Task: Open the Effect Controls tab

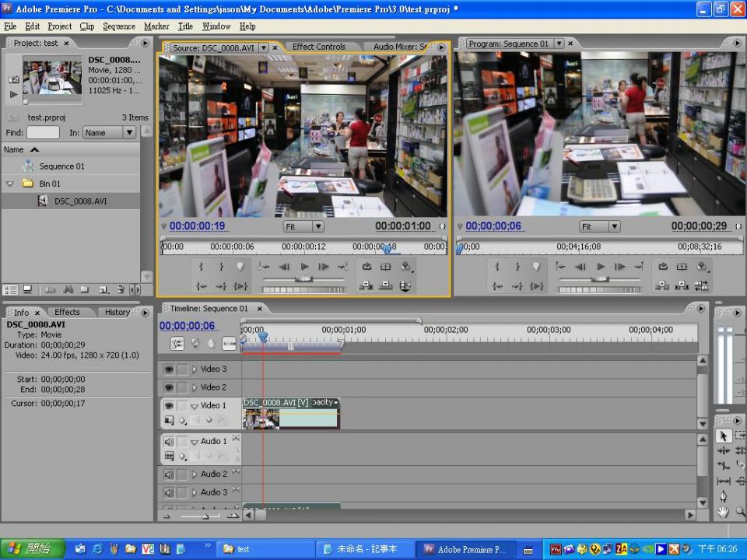Action: (x=318, y=47)
